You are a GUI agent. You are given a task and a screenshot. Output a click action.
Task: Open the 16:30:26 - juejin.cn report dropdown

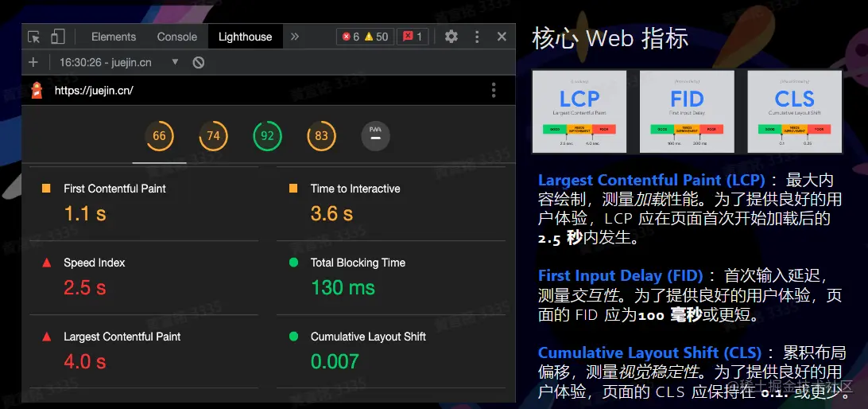click(x=119, y=62)
